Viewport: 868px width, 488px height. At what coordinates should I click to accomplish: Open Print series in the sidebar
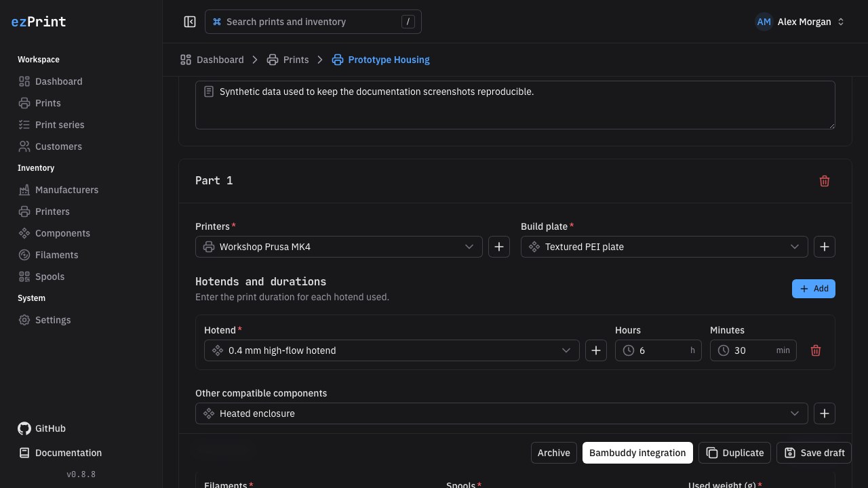(81, 125)
